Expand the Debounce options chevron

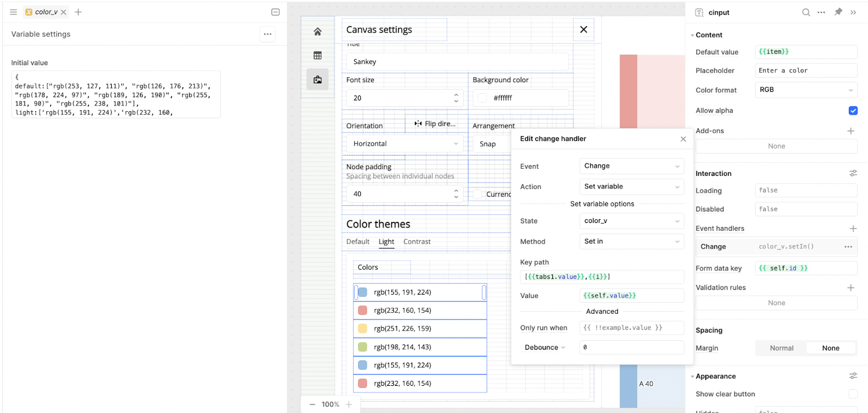click(x=563, y=347)
